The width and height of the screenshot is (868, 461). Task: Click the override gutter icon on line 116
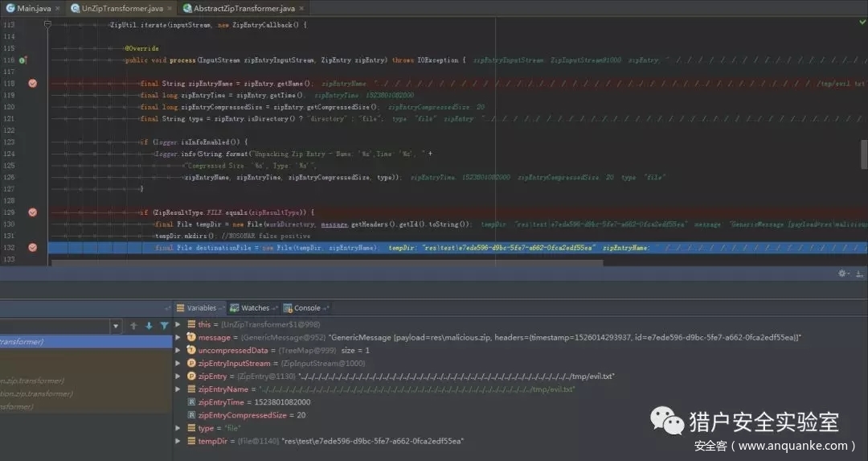23,60
